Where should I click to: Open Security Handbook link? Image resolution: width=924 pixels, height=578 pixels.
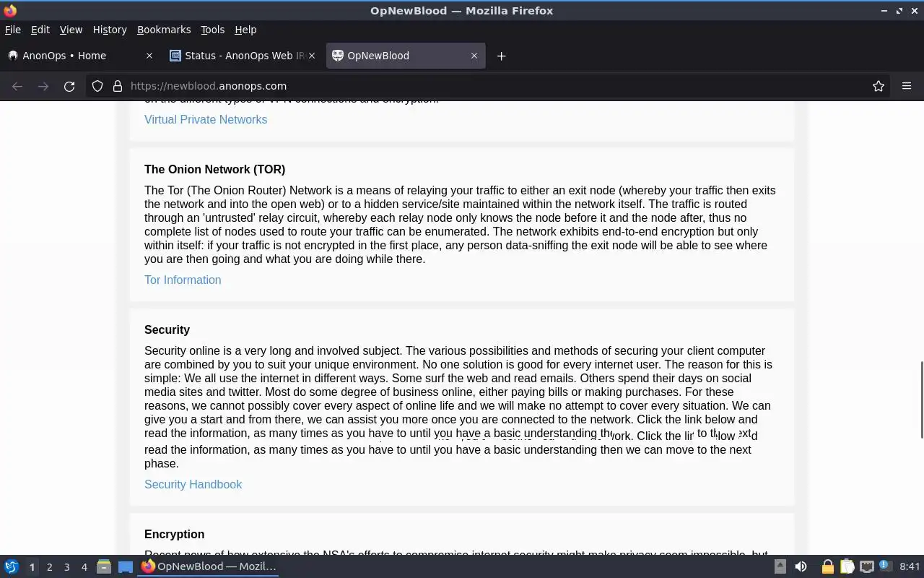click(193, 484)
